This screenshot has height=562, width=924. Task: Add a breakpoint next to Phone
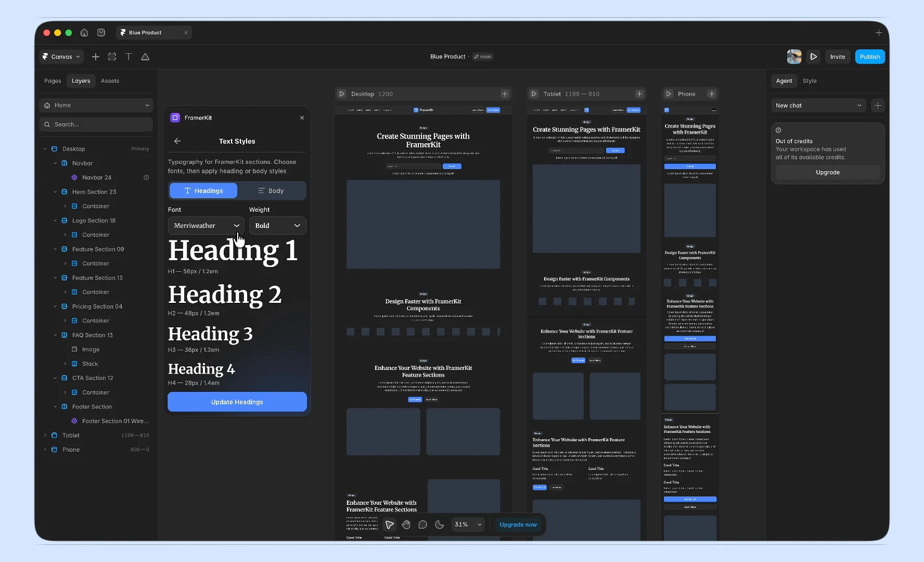coord(712,94)
